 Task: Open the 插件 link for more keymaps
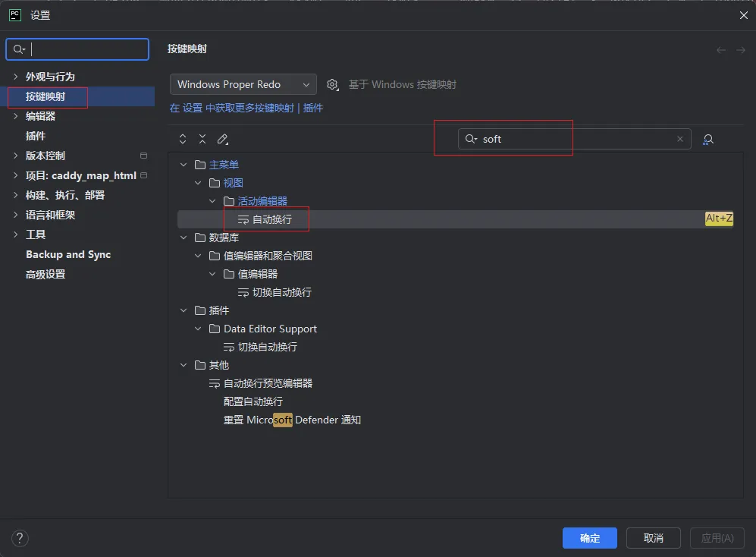click(x=313, y=108)
